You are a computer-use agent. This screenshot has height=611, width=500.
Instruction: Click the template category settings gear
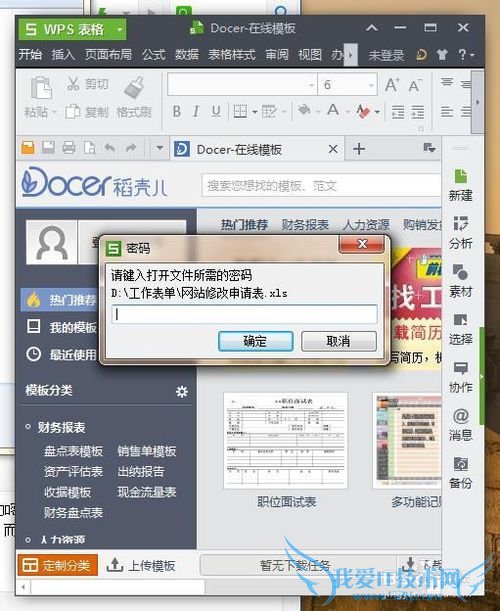pos(182,391)
